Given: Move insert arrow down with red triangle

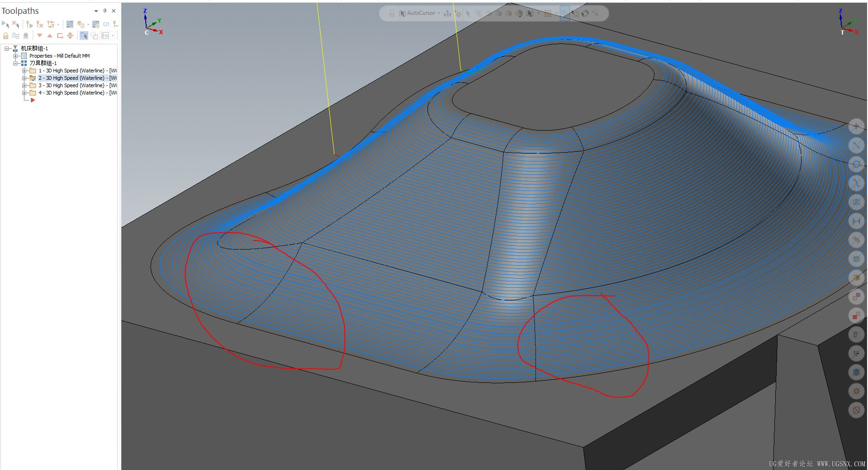Looking at the screenshot, I should tap(40, 36).
